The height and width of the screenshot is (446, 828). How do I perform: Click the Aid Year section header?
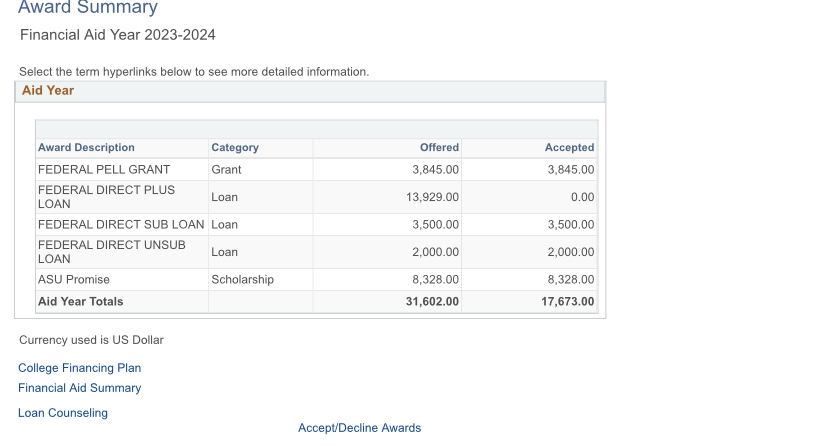[x=310, y=91]
